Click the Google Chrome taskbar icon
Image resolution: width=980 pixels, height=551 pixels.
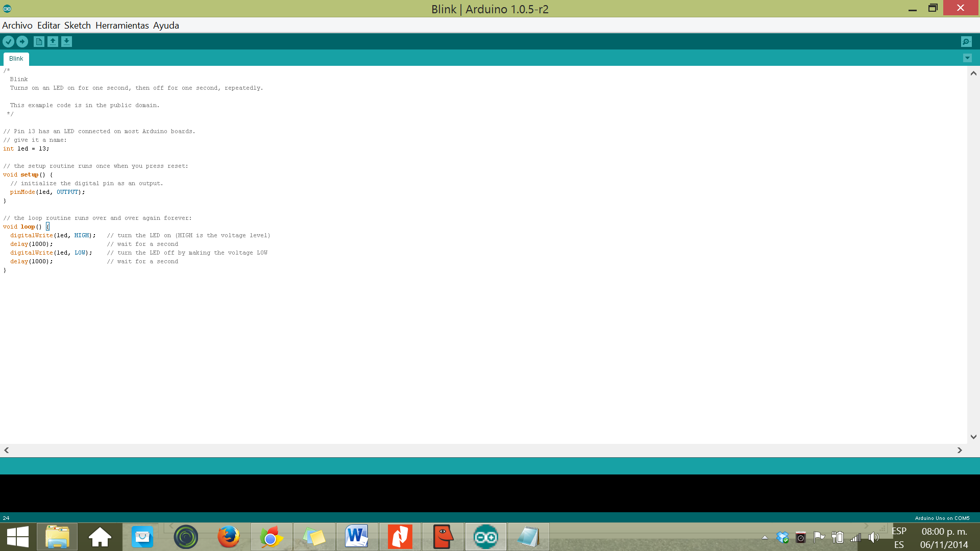point(271,537)
